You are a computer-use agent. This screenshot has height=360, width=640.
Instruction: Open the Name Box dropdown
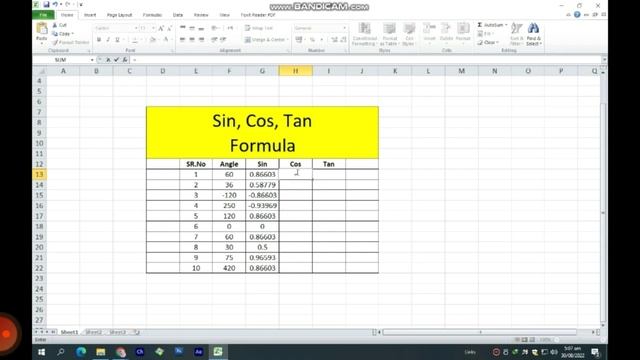pos(92,60)
